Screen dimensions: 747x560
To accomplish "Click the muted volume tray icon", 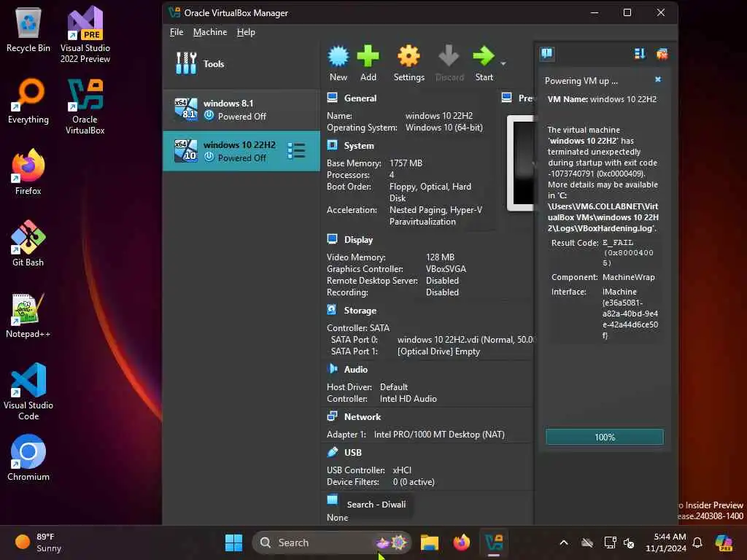I will pos(629,542).
